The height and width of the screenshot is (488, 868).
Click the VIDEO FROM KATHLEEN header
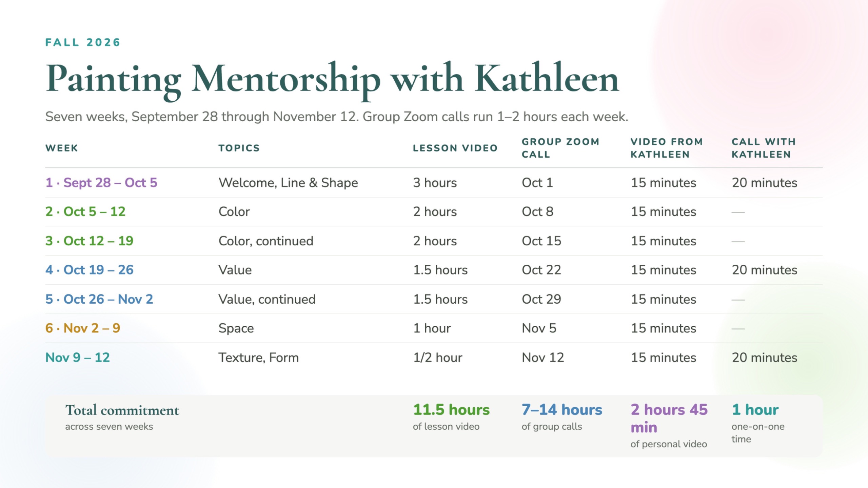(x=667, y=148)
